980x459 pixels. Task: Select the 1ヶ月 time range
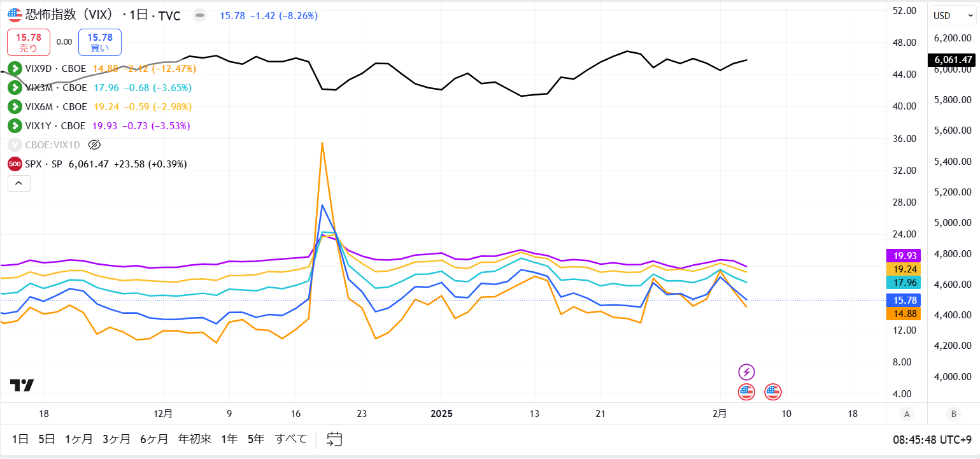[x=79, y=439]
